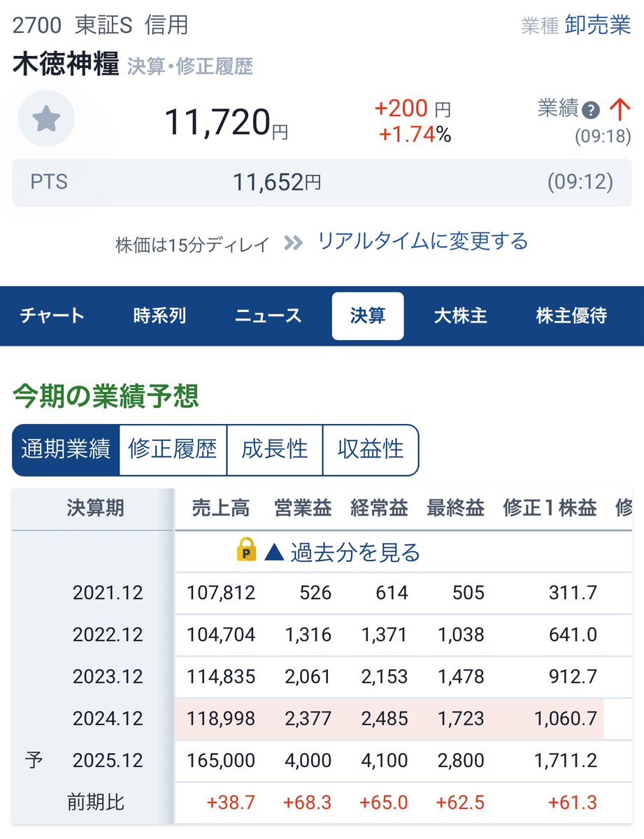644x839 pixels.
Task: Click the PTS price row
Action: point(322,183)
